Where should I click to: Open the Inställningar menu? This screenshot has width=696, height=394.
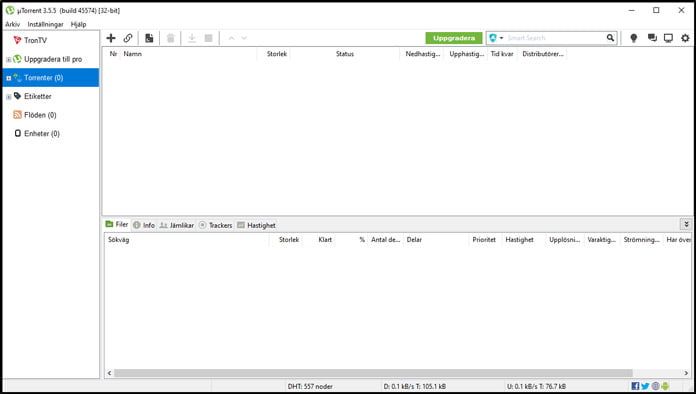coord(45,24)
